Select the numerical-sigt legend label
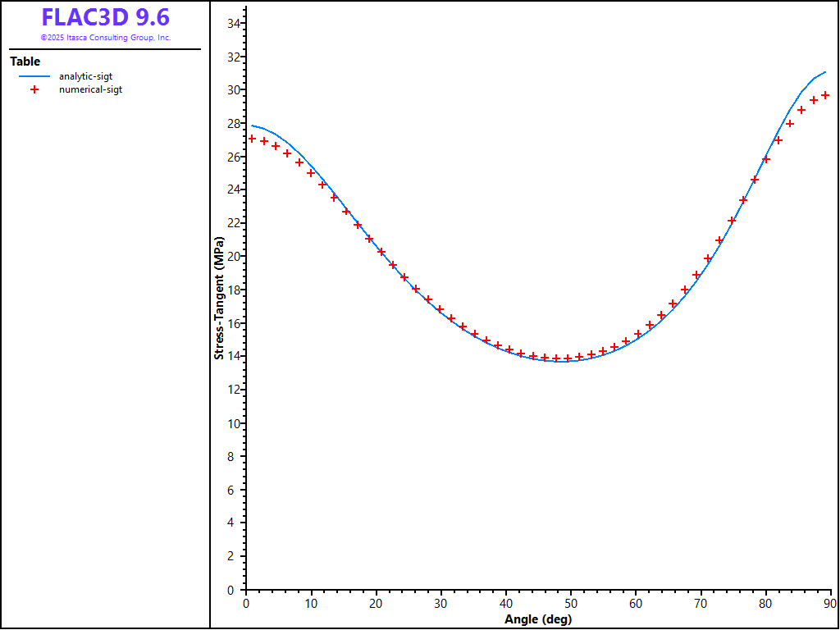 (x=90, y=89)
